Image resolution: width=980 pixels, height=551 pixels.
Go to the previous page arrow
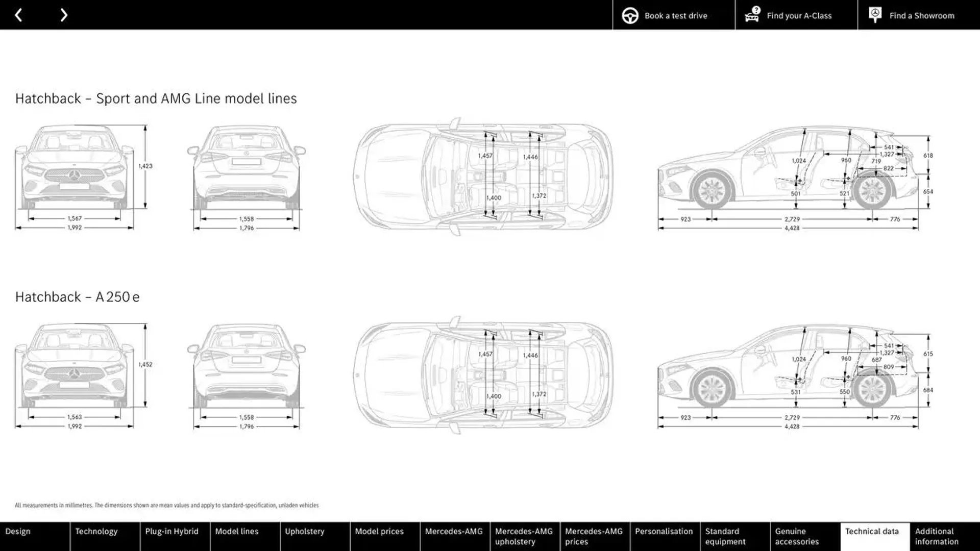[18, 15]
